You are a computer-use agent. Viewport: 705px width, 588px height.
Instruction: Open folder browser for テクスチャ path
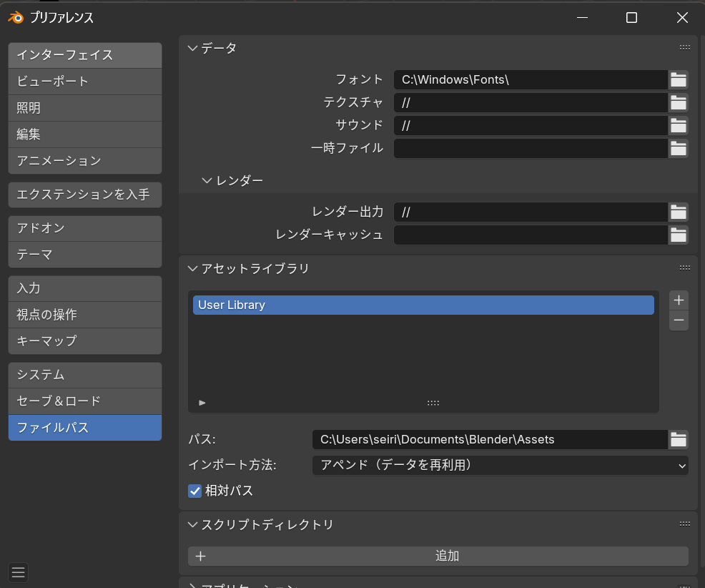point(678,102)
